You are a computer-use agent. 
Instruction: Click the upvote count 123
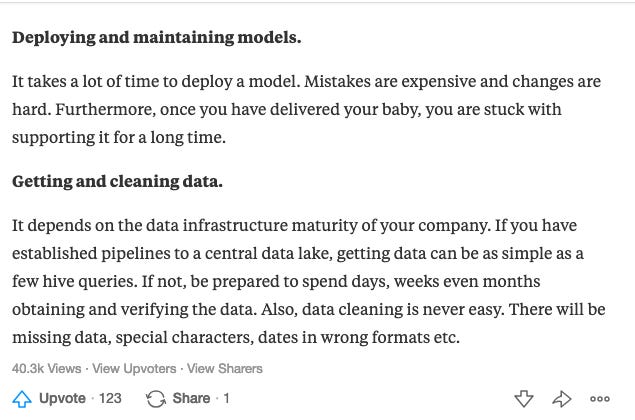(x=110, y=398)
